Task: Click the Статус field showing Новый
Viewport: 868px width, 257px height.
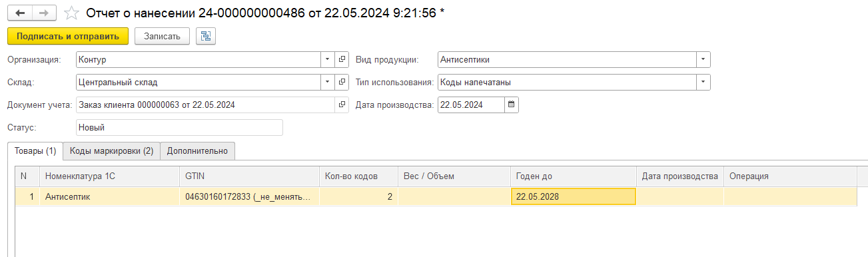Action: tap(179, 127)
